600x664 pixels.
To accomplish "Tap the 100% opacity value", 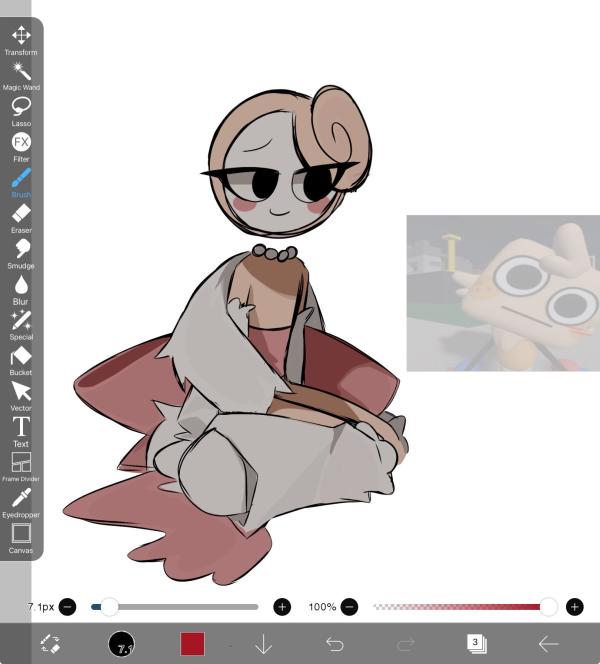I will [x=322, y=607].
